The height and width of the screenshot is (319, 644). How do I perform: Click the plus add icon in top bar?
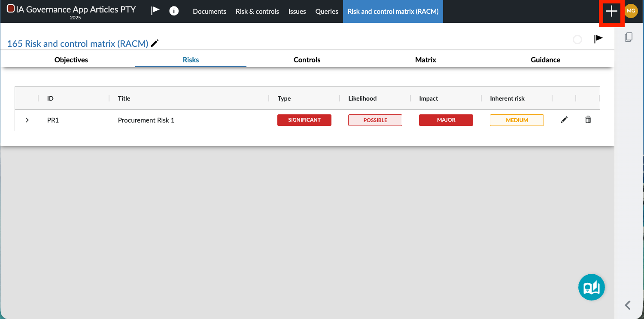tap(611, 11)
